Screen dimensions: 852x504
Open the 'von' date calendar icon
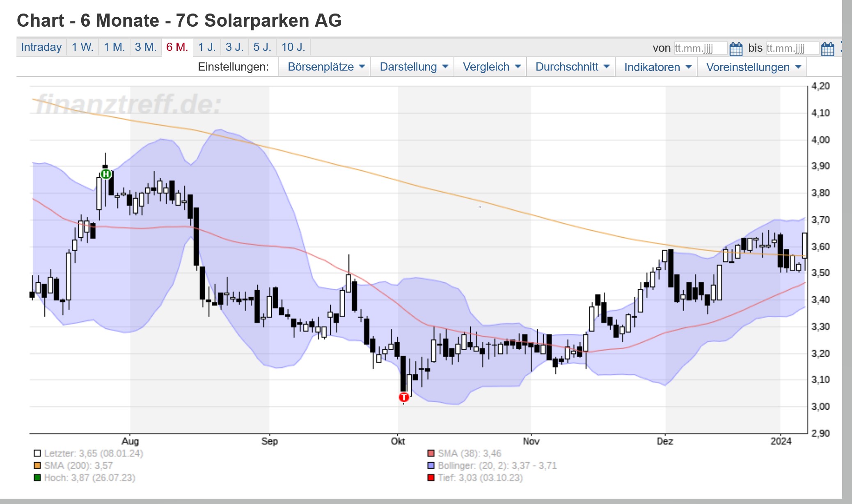pos(736,49)
